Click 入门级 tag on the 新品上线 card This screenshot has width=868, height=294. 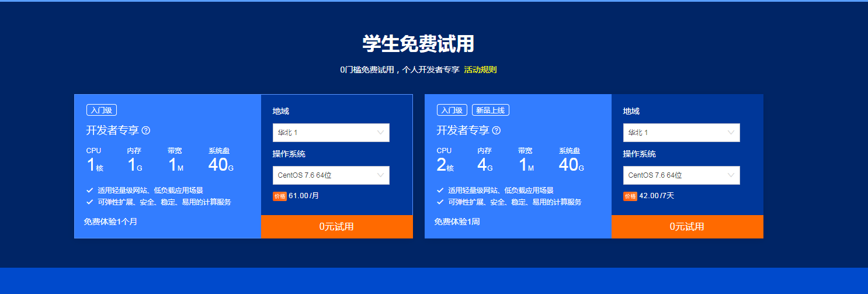point(452,110)
